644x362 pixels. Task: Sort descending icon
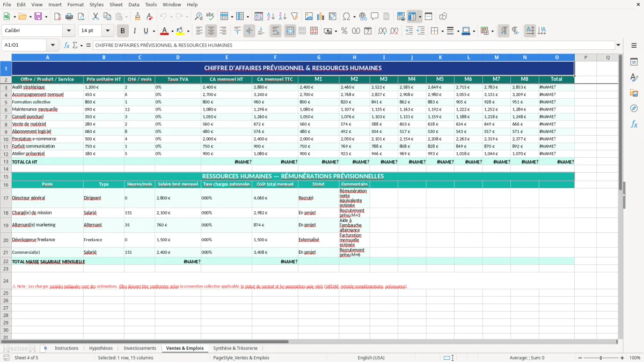point(282,17)
